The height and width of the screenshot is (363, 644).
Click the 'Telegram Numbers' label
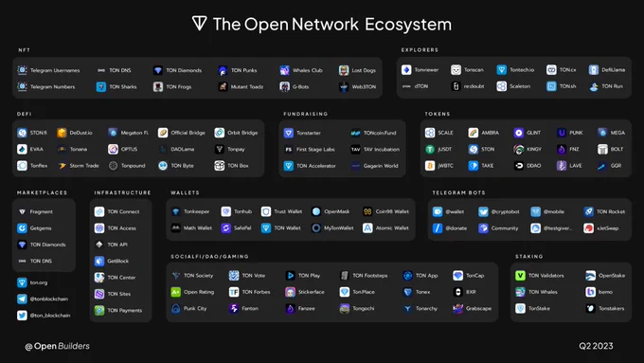53,87
